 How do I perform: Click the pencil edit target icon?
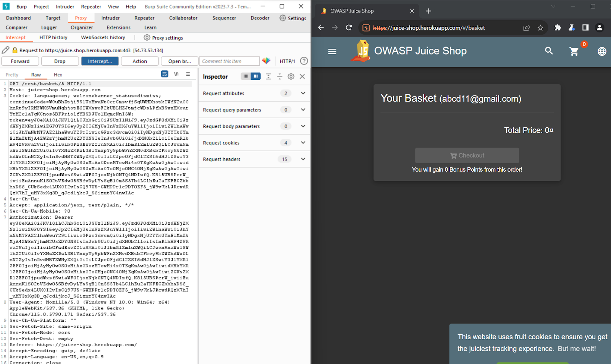[6, 50]
